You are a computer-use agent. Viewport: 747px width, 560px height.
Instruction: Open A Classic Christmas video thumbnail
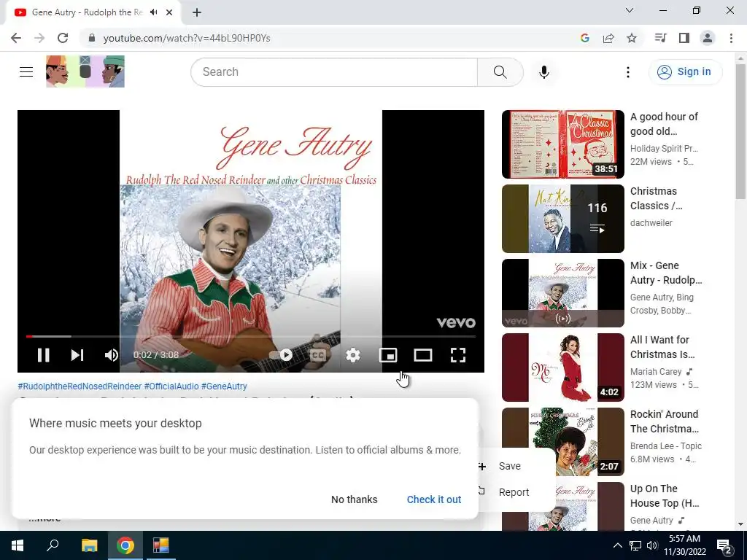click(562, 144)
